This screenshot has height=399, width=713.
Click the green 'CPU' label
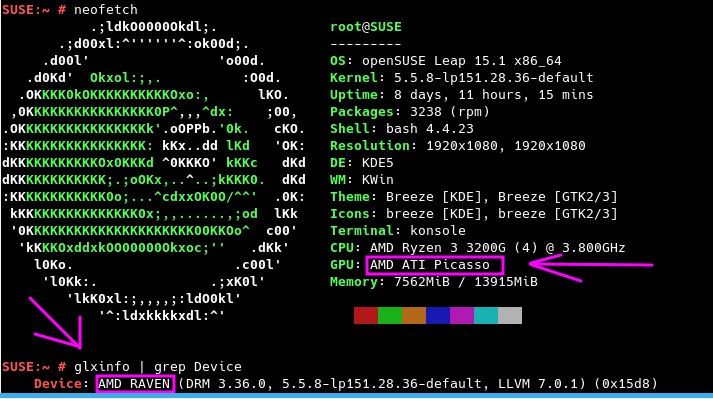point(342,248)
